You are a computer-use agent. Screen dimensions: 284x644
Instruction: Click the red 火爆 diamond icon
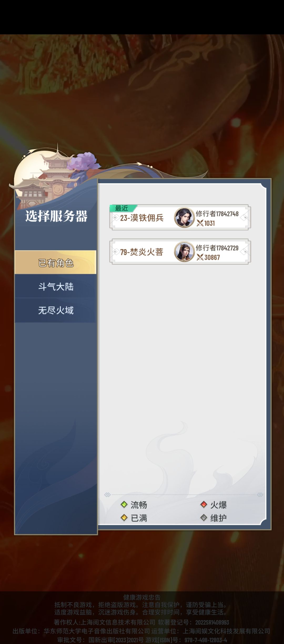tap(204, 505)
